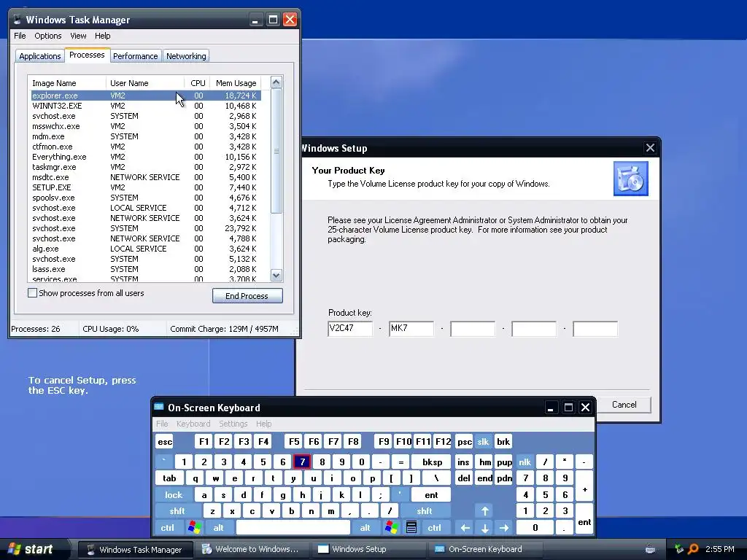This screenshot has height=560, width=747.
Task: Click the safely remove hardware tray icon
Action: (x=679, y=549)
